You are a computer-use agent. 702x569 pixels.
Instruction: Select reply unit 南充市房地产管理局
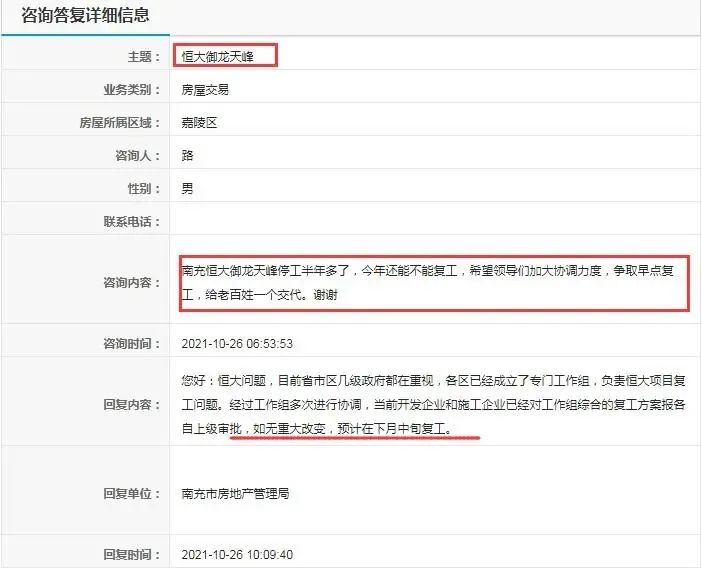(235, 494)
